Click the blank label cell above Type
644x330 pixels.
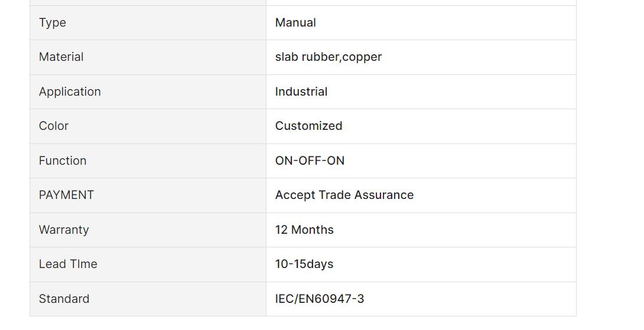coord(148,2)
